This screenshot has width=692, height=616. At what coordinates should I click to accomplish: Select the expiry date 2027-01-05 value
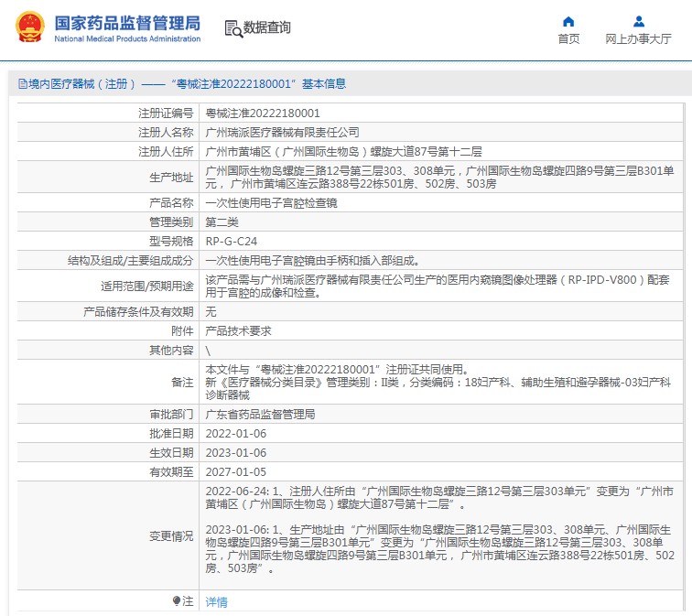(234, 472)
